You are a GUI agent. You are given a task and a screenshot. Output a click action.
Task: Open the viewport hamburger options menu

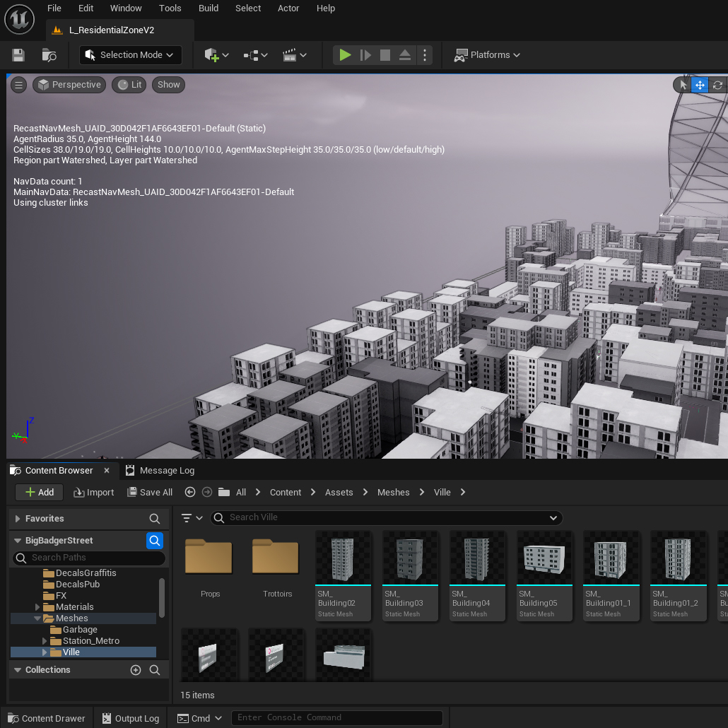point(18,85)
